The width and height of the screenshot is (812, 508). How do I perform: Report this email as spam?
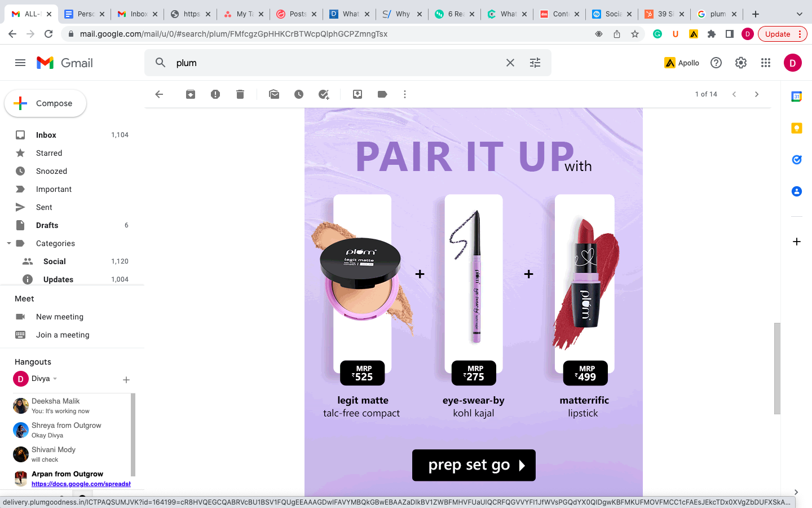[215, 94]
